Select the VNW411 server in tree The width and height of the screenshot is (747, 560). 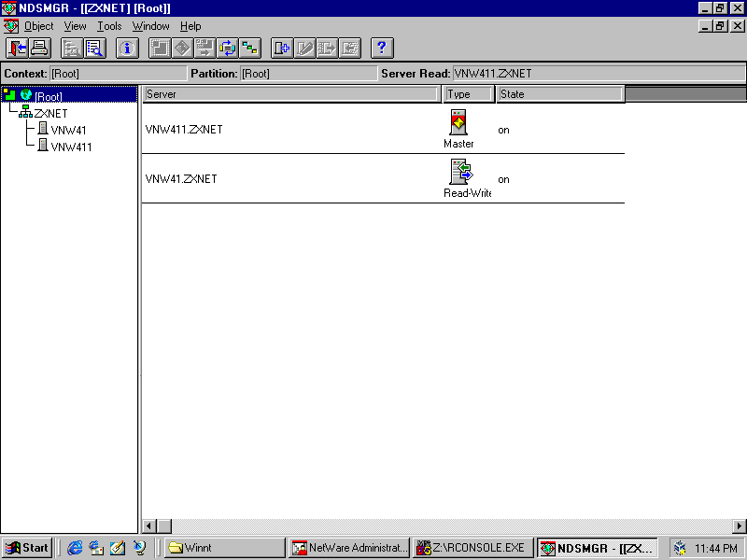(x=71, y=147)
